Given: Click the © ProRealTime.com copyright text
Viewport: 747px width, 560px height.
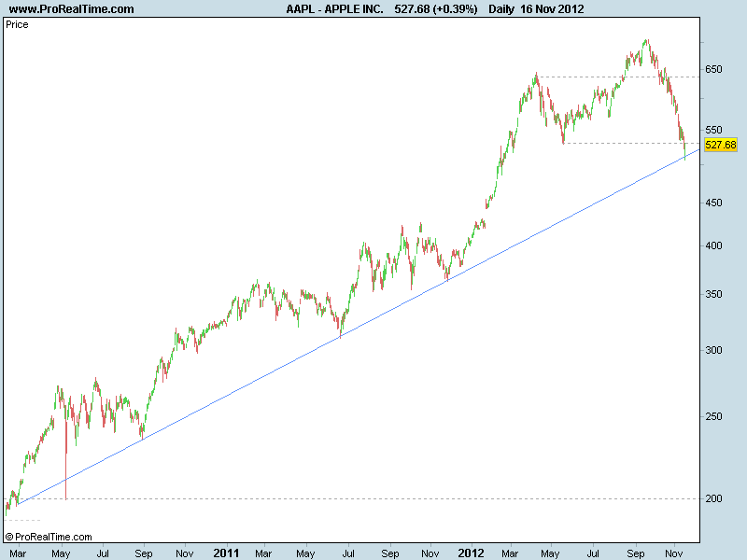Looking at the screenshot, I should click(x=49, y=537).
